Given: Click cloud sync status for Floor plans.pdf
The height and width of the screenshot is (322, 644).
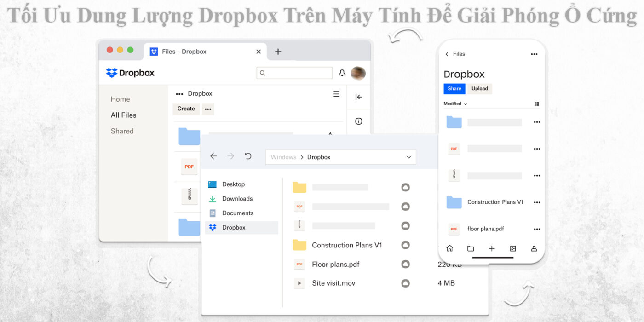Looking at the screenshot, I should [x=405, y=264].
